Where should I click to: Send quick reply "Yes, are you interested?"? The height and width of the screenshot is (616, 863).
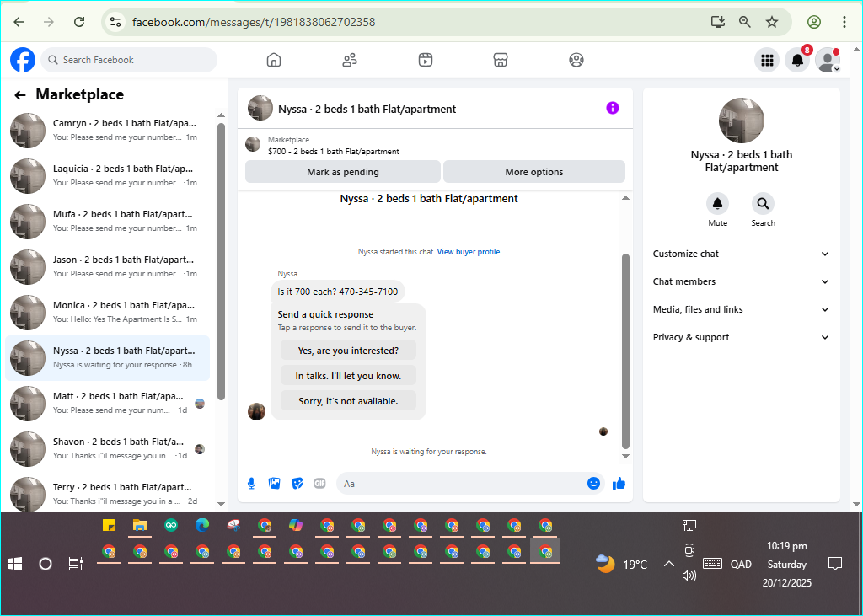348,350
